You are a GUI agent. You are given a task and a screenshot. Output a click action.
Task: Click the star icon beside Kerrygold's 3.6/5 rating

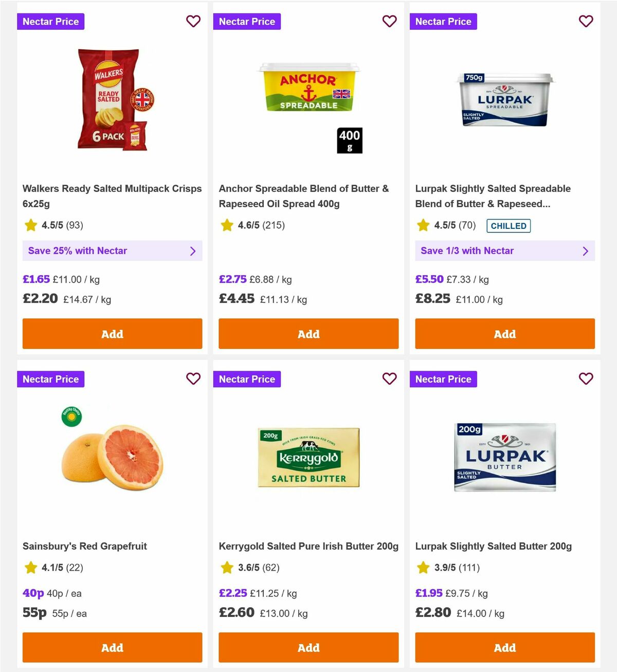(x=227, y=568)
